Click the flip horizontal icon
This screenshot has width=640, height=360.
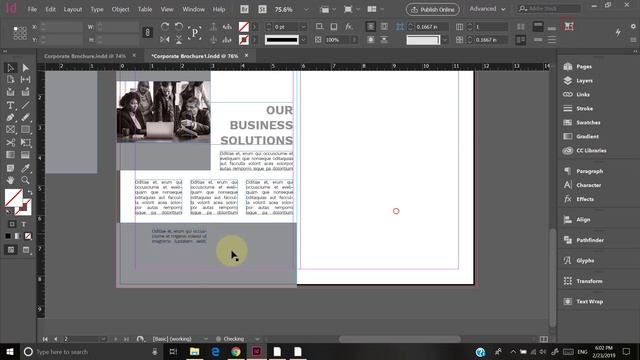165,40
